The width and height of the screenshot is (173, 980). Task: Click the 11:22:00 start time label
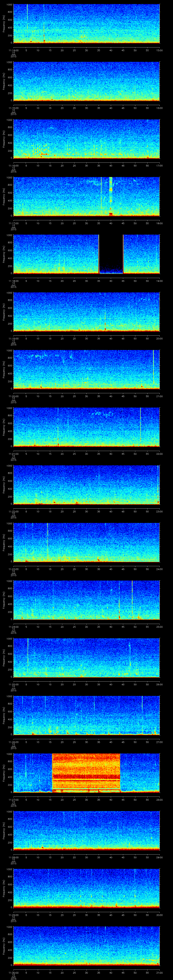point(13,512)
